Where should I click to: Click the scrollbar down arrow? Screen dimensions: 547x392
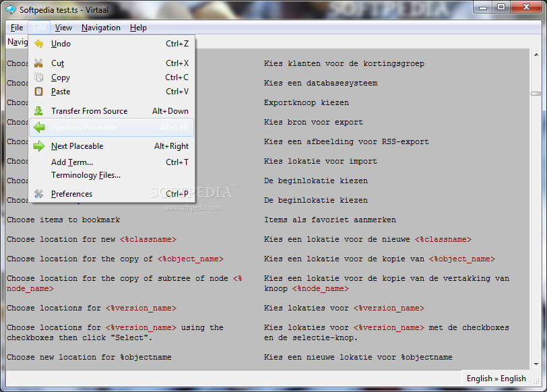pos(536,364)
